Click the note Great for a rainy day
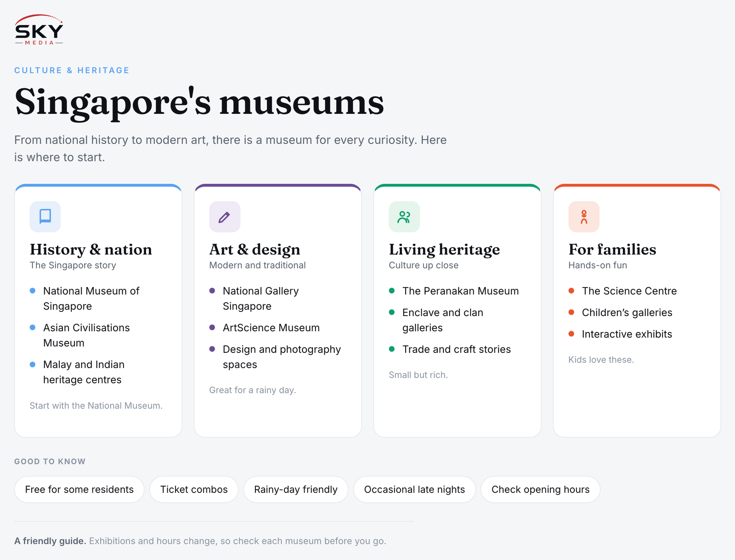Image resolution: width=735 pixels, height=560 pixels. click(253, 390)
